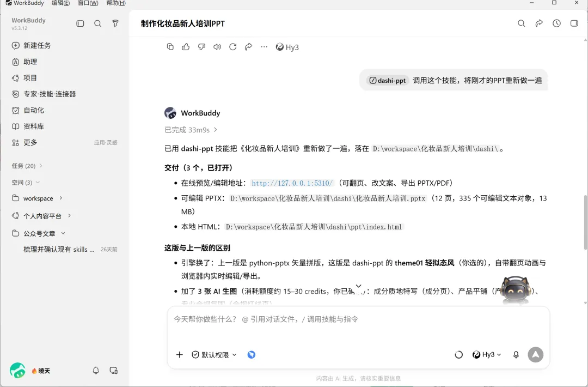The width and height of the screenshot is (588, 387).
Task: Open user profile avatar 曉天
Action: pos(17,371)
